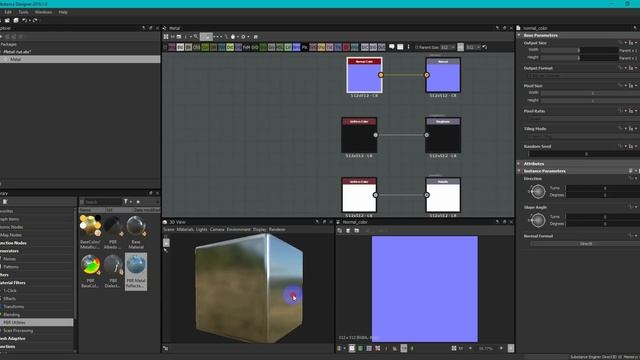Open the 3D View Environment menu
Screen dimensions: 640x360
(238, 229)
